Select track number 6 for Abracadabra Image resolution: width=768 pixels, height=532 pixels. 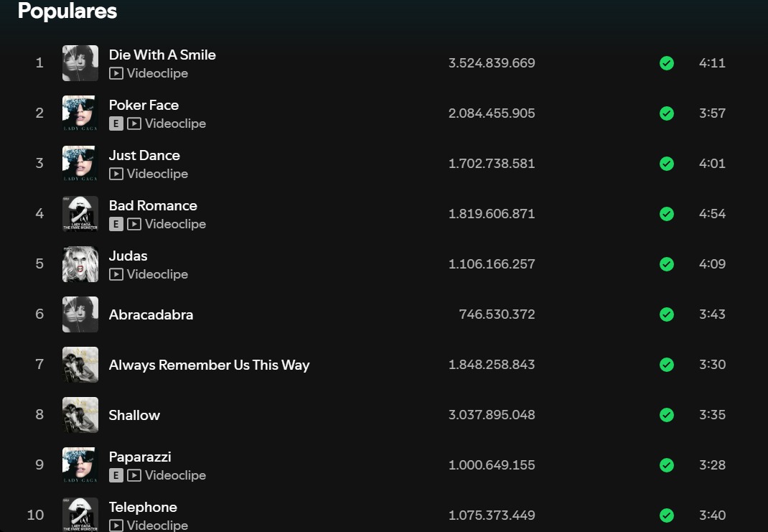click(39, 314)
